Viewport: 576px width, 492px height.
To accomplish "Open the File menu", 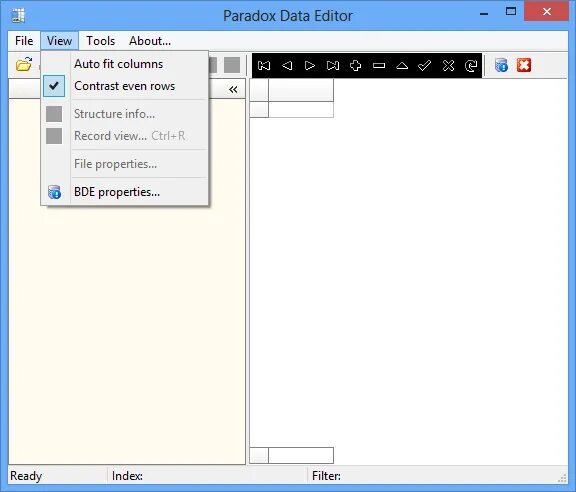I will pos(24,41).
